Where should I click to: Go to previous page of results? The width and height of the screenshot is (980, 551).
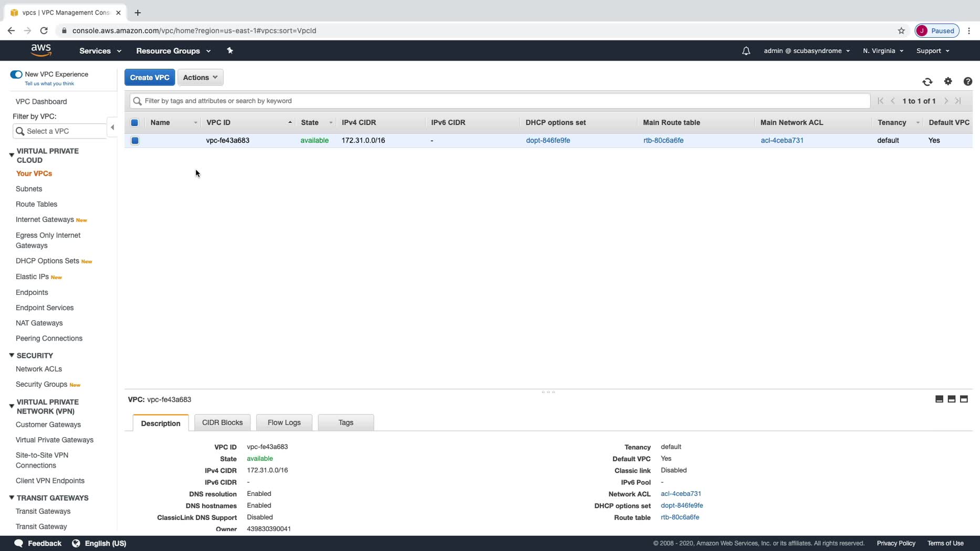(893, 101)
